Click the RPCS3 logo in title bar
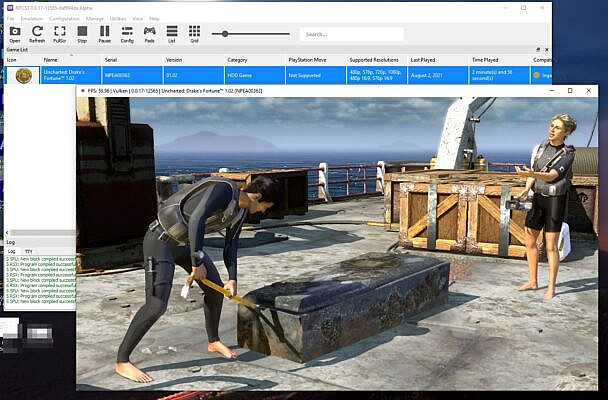Viewport: 608px width, 400px height. coord(10,8)
